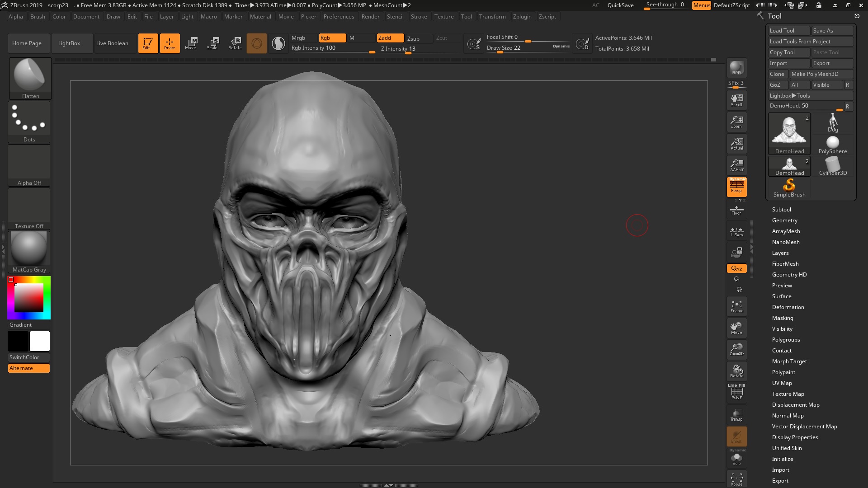Click the QuickSave button
The image size is (868, 488).
(620, 5)
